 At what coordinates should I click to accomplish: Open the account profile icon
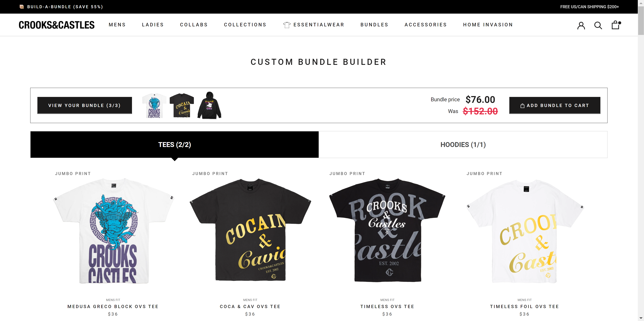[x=581, y=25]
